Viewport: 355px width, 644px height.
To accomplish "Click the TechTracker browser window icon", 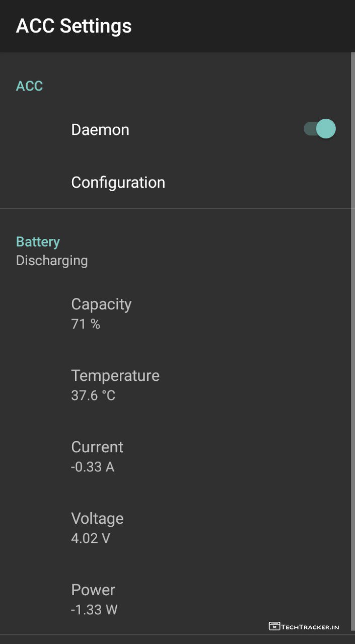I will [x=274, y=626].
